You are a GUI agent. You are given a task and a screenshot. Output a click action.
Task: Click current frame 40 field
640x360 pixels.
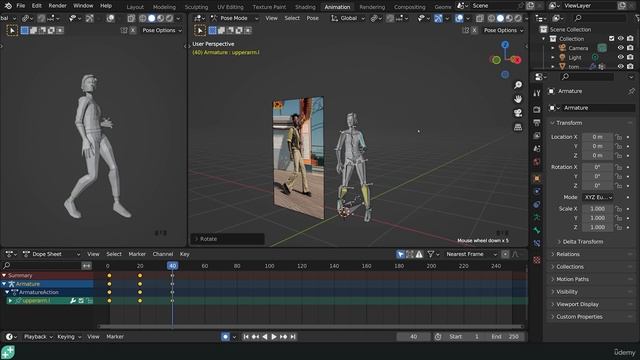point(413,337)
